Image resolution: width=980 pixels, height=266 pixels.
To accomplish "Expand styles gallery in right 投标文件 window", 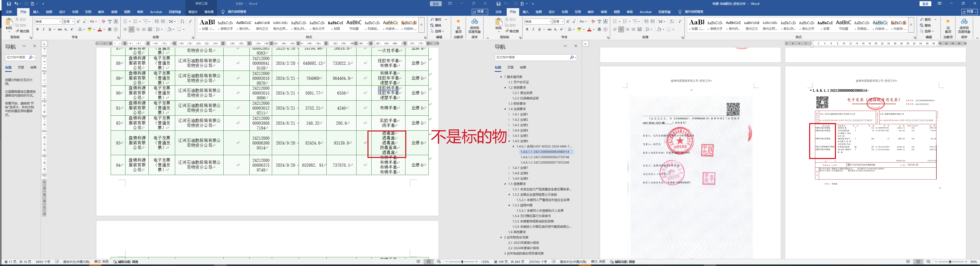I will 911,25.
